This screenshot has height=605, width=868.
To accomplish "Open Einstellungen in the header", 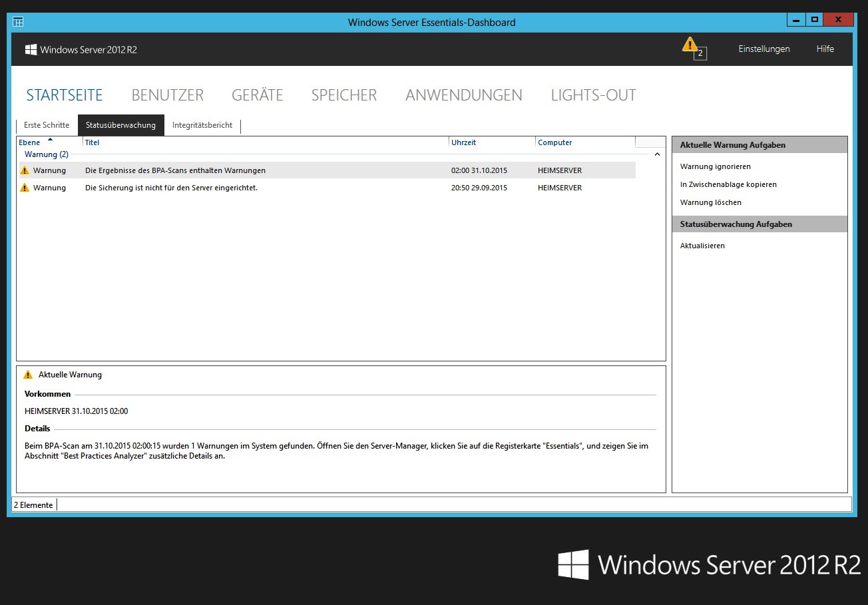I will (x=764, y=49).
